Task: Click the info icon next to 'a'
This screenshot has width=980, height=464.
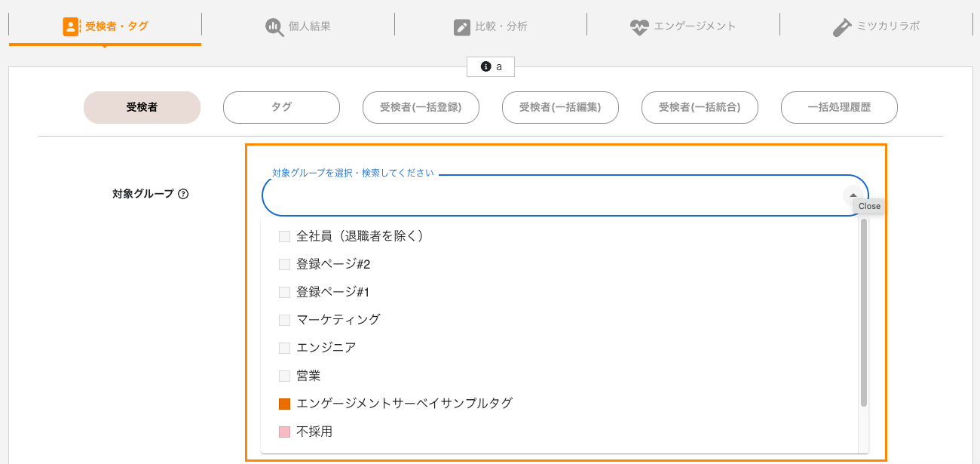Action: [x=485, y=66]
